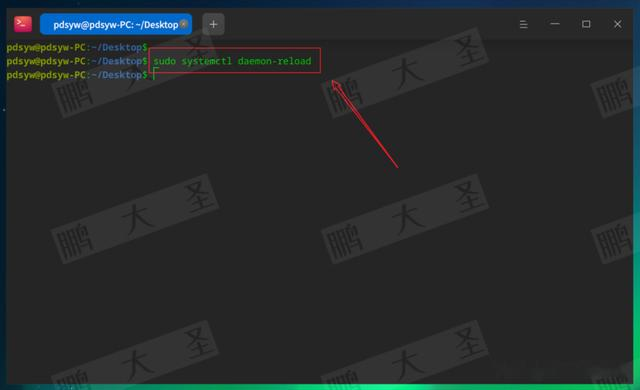Click the word sudo in the command
Image resolution: width=640 pixels, height=390 pixels.
(x=164, y=61)
